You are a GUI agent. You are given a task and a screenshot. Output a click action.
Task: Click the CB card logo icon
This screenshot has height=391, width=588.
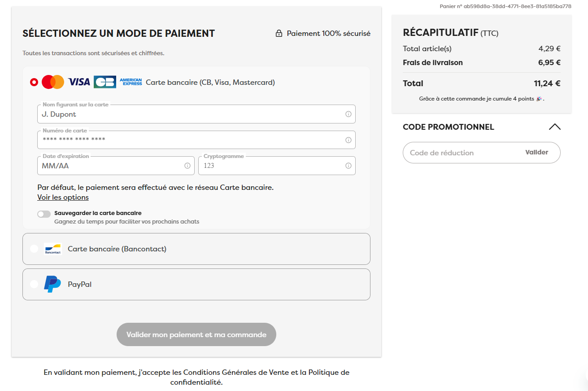tap(105, 82)
